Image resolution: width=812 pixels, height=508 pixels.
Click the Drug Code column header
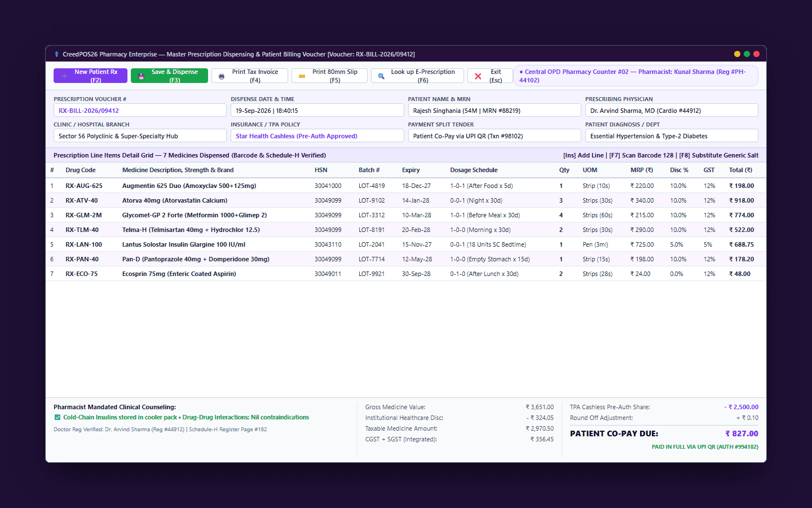tap(81, 170)
